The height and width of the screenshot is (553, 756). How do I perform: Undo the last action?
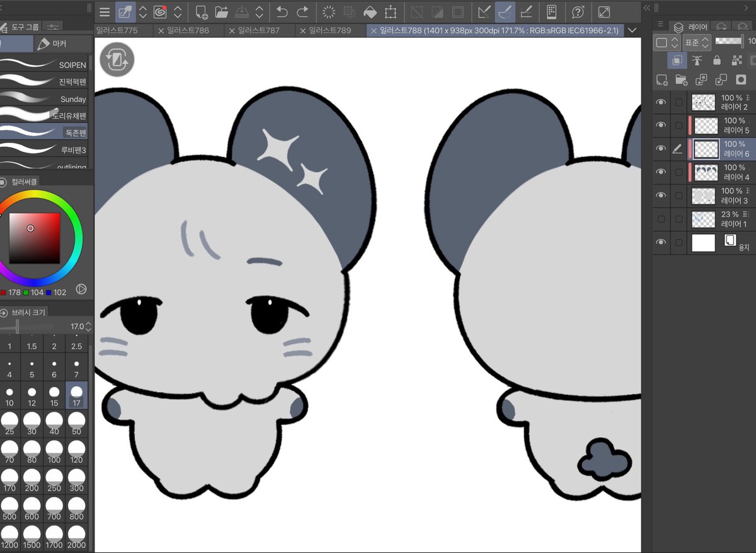(x=282, y=12)
